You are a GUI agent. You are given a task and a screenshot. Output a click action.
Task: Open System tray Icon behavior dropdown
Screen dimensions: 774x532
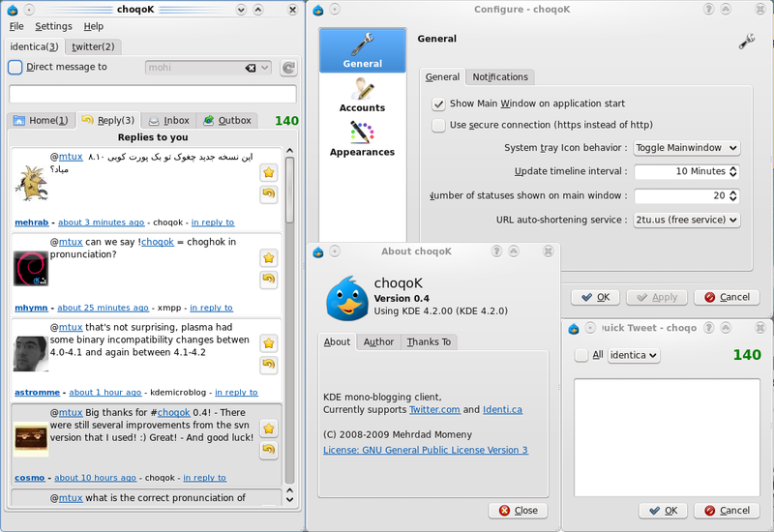pyautogui.click(x=687, y=148)
